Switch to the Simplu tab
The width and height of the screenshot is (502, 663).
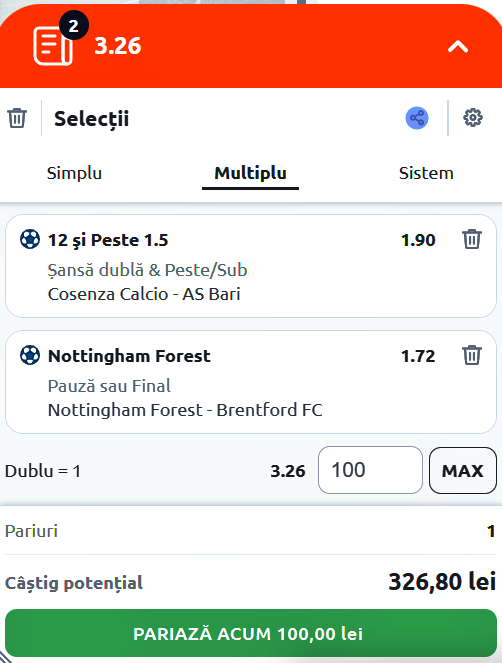click(x=74, y=173)
